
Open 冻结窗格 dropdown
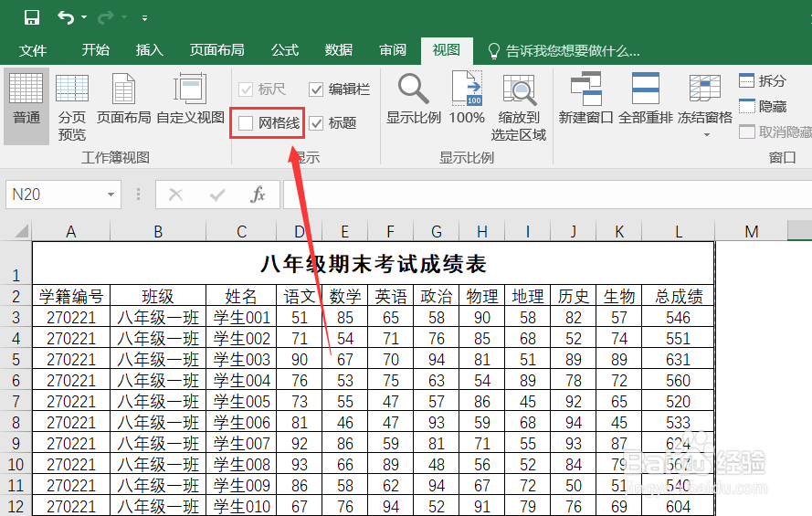(x=705, y=104)
